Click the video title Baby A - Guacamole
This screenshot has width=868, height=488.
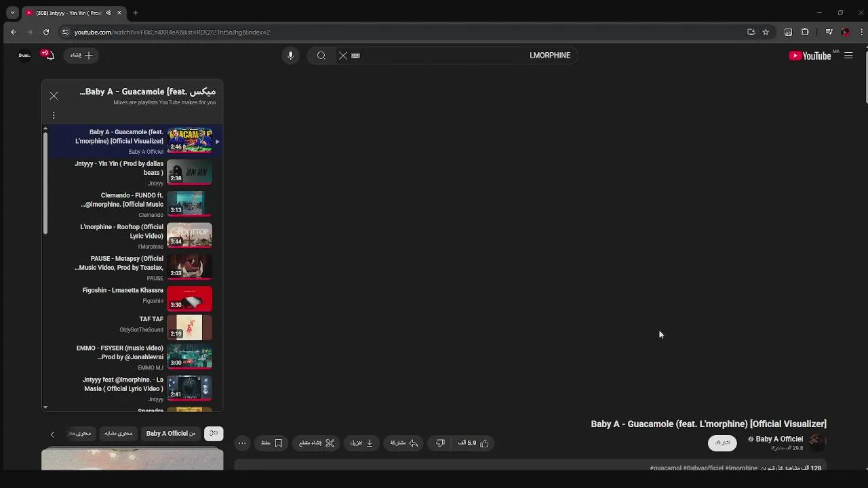click(709, 424)
